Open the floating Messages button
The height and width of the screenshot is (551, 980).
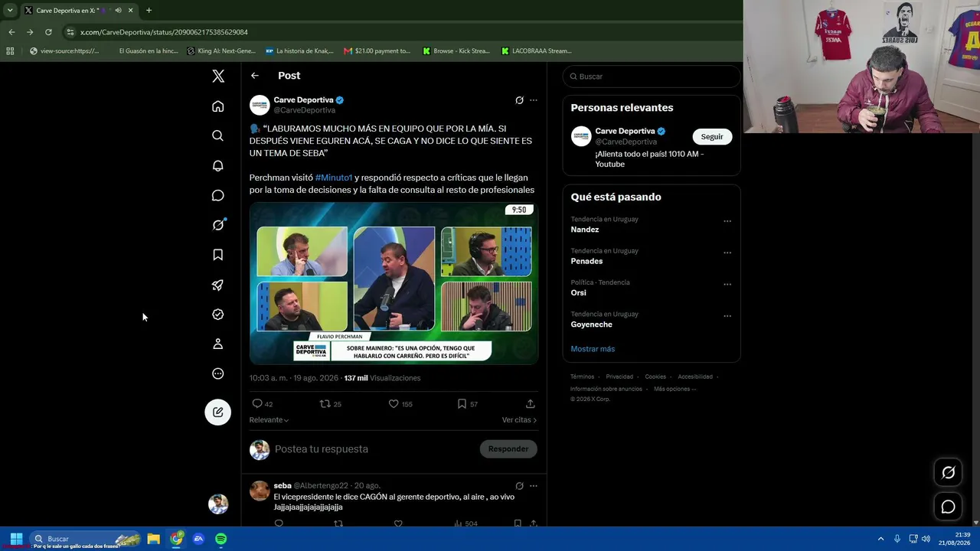[948, 507]
